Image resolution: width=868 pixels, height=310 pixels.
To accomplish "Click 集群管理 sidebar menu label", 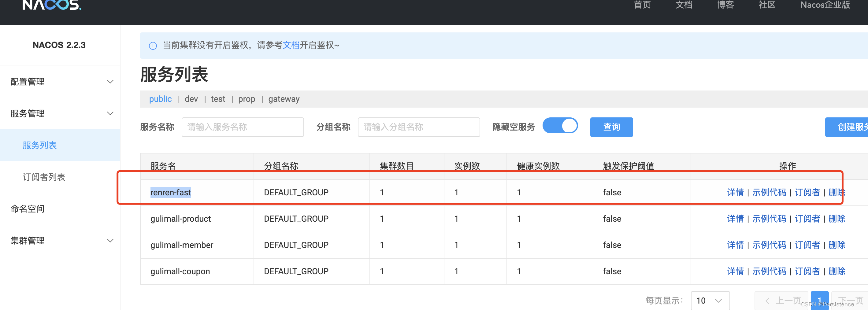I will [27, 241].
